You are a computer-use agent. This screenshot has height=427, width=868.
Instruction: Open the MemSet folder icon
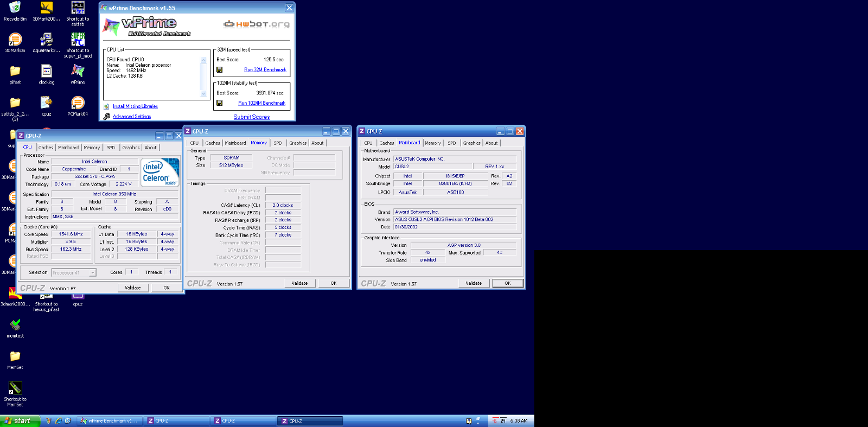[x=15, y=359]
